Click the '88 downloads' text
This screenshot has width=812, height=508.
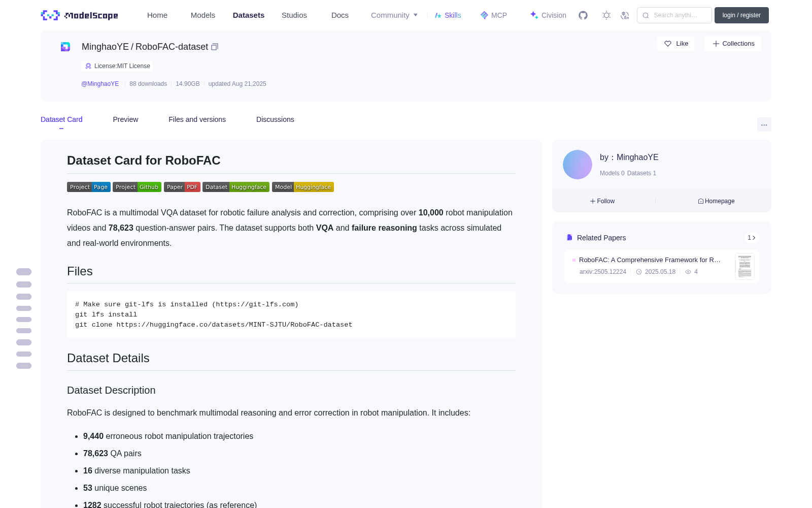coord(148,84)
